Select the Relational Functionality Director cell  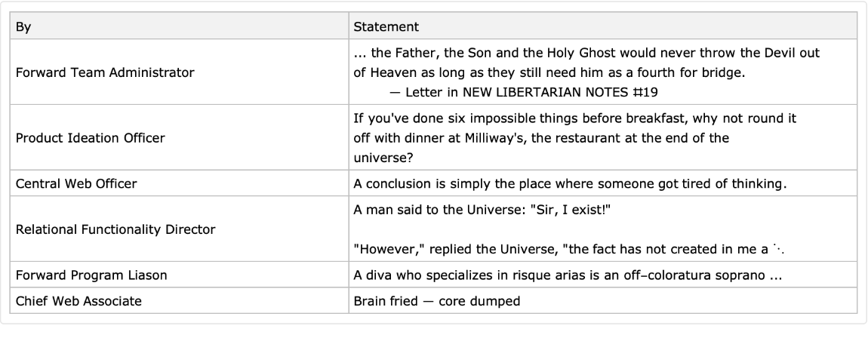click(x=115, y=230)
